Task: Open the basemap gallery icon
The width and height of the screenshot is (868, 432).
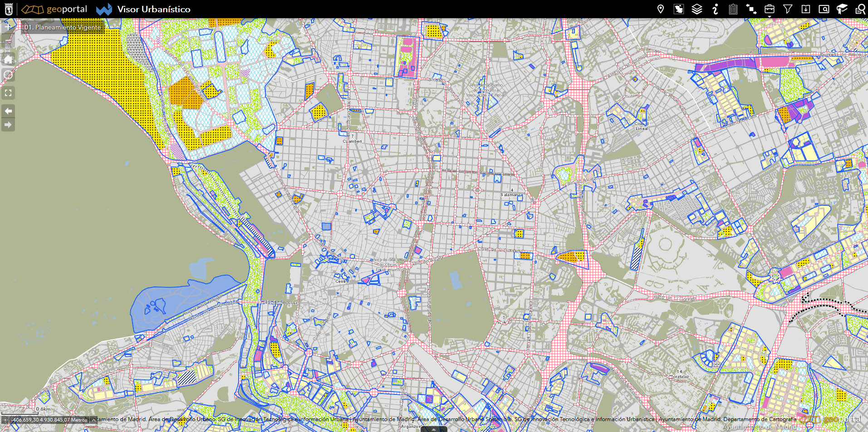Action: coord(679,9)
